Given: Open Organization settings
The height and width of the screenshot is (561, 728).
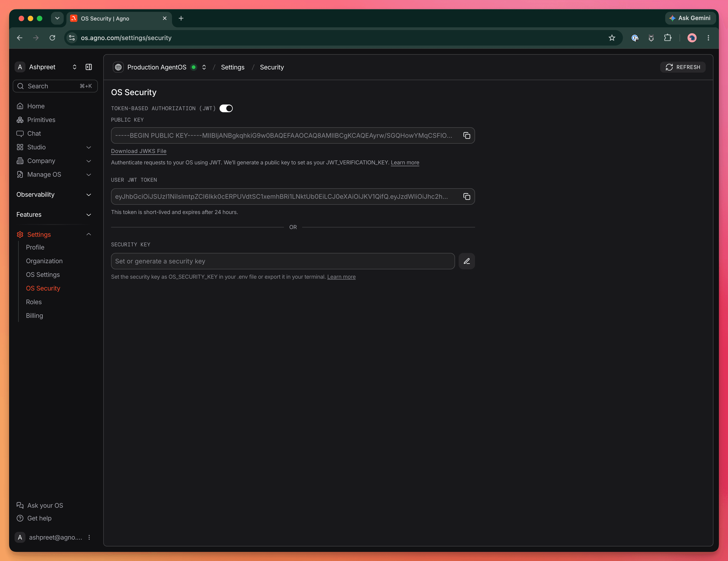Looking at the screenshot, I should pos(44,261).
